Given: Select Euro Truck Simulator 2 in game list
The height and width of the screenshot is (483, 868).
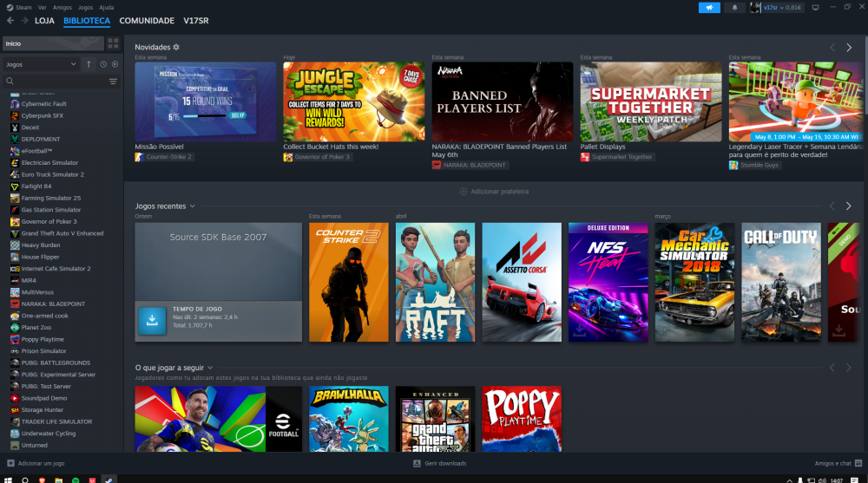Looking at the screenshot, I should click(x=52, y=174).
